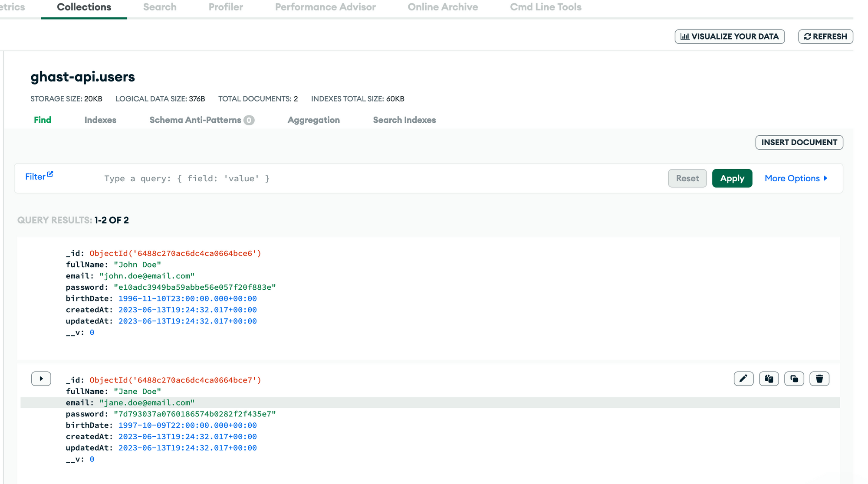Reset the query filter
Image resolution: width=868 pixels, height=484 pixels.
pos(687,178)
